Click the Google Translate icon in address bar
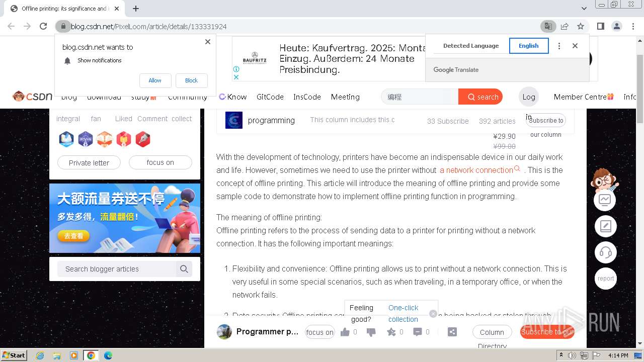This screenshot has width=644, height=362. (548, 26)
